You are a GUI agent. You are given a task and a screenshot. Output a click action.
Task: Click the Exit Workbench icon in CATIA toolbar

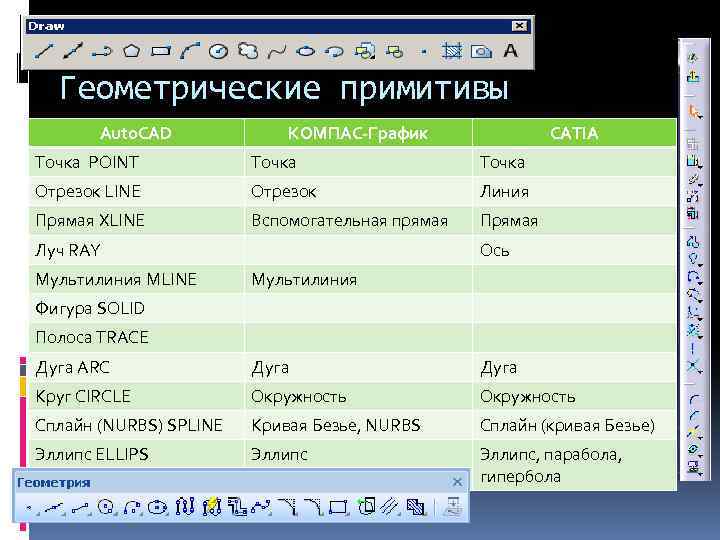tap(693, 76)
